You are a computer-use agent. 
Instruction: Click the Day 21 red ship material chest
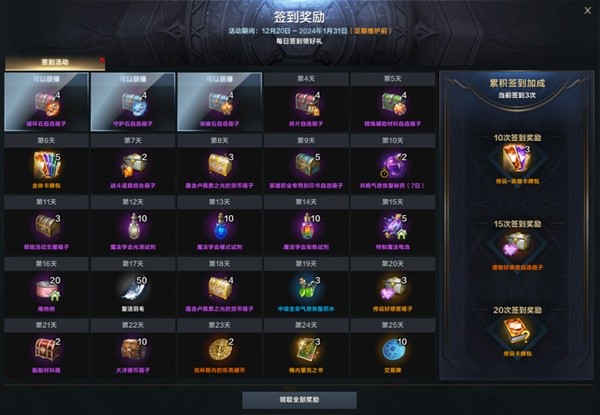[x=46, y=350]
